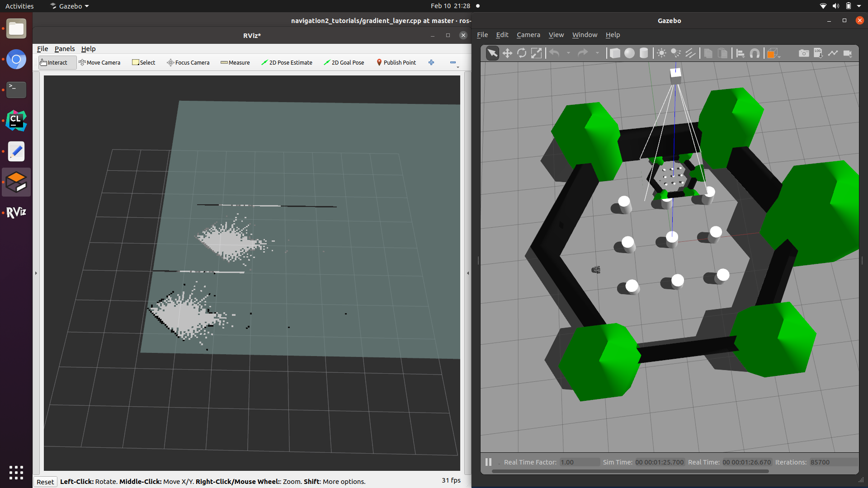This screenshot has height=488, width=868.
Task: Select the Scale tool in Gazebo
Action: (x=537, y=53)
